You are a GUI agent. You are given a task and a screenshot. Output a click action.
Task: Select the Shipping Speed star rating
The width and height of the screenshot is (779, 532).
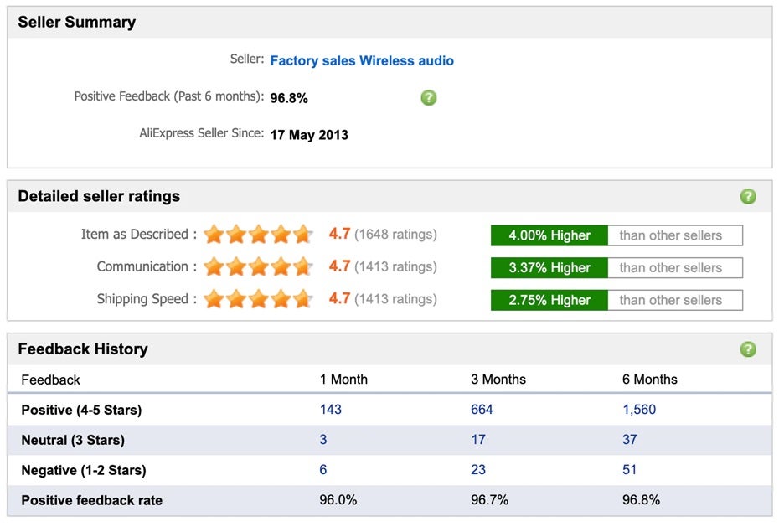tap(258, 299)
